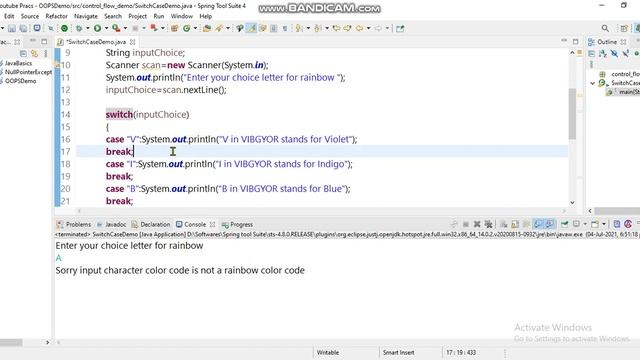Toggle Hide Static Members in Outline toolbar

click(x=625, y=53)
